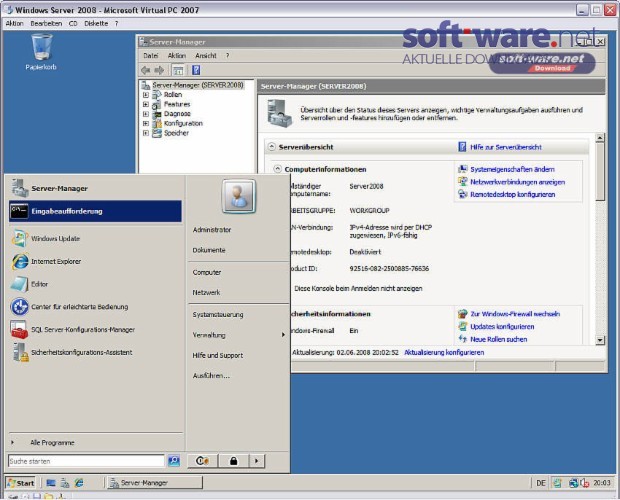Open Netzwerk in Start menu
Viewport: 620px width, 500px height.
click(206, 292)
